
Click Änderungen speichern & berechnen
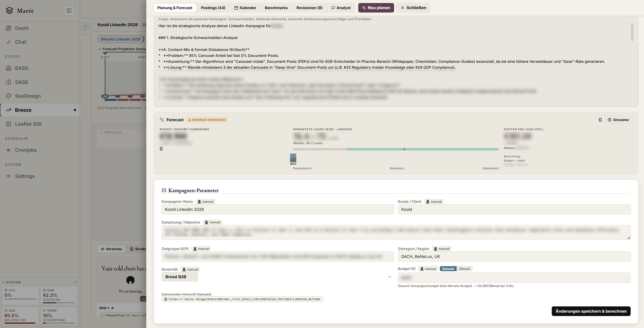click(591, 311)
